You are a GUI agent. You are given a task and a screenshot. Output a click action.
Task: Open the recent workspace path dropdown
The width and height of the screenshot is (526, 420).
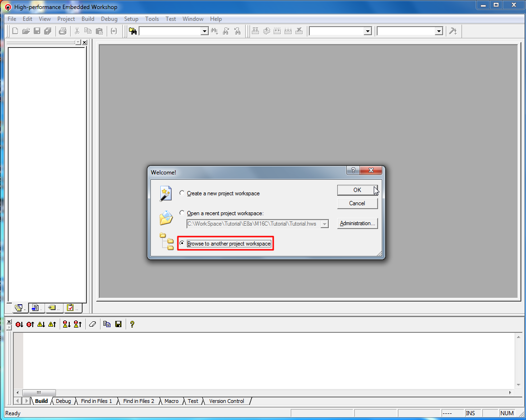click(x=324, y=224)
